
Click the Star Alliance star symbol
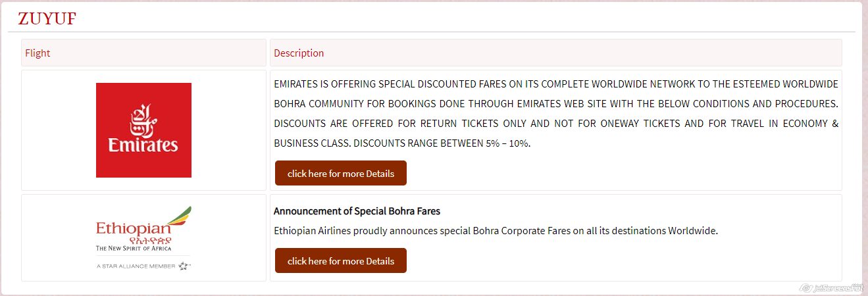[184, 266]
